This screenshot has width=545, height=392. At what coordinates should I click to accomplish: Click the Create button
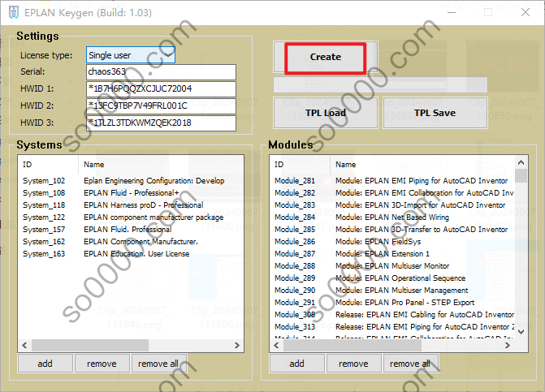point(326,57)
